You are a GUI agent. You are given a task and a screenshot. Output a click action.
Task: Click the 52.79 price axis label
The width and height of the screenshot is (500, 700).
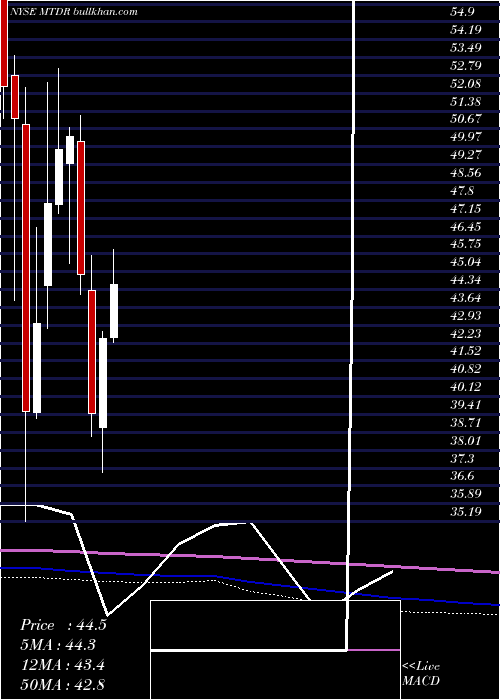tap(466, 66)
